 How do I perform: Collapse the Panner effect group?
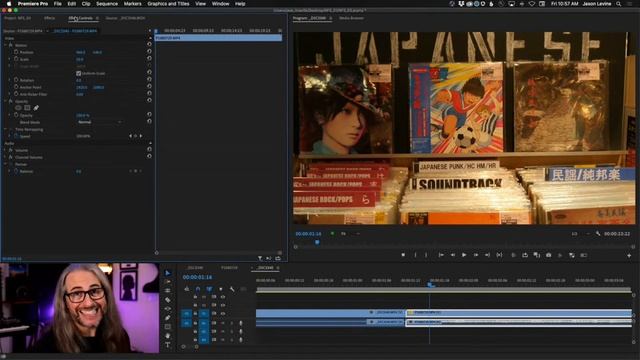click(5, 164)
